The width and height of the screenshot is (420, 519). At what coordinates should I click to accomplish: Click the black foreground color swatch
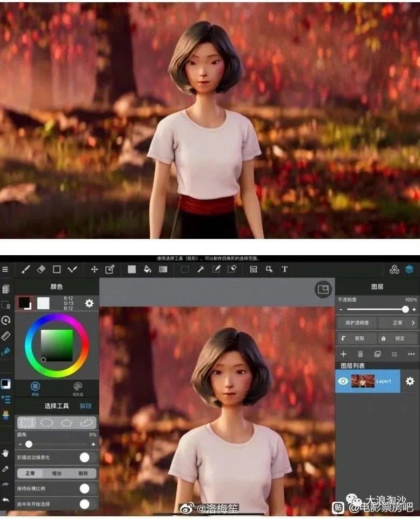point(24,303)
